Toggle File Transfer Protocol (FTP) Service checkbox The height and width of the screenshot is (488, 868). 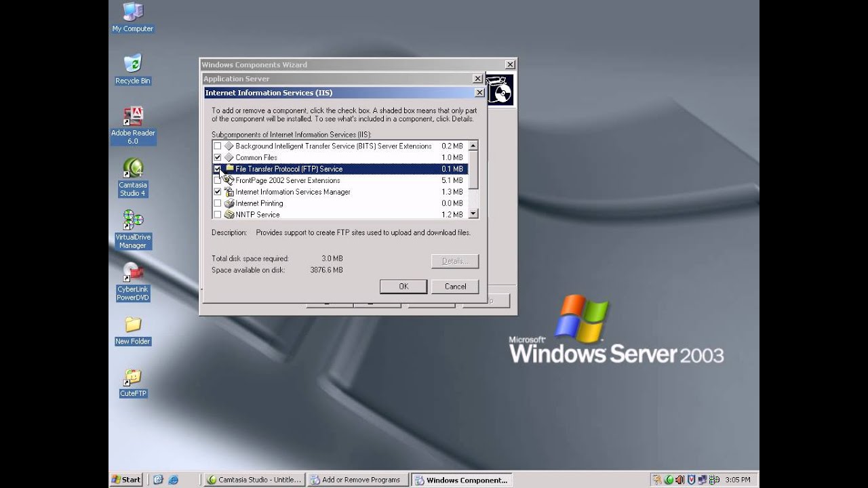pos(218,169)
